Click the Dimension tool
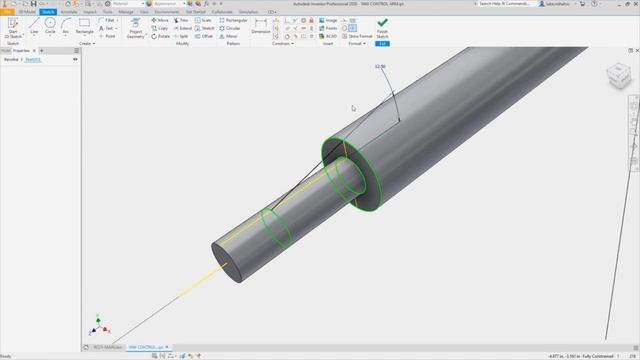The width and height of the screenshot is (640, 360). (x=261, y=26)
